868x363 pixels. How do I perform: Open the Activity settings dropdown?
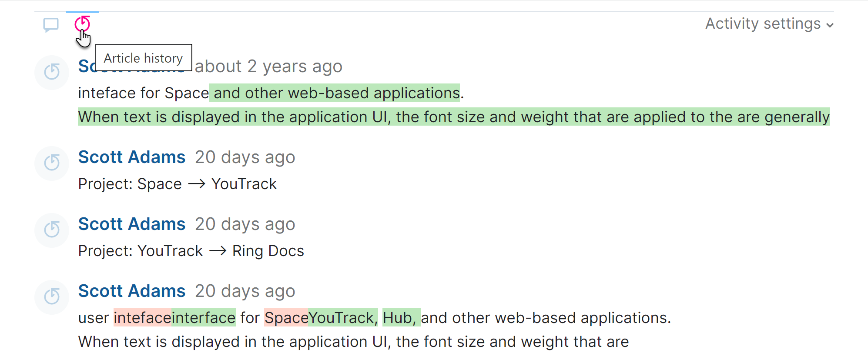(769, 24)
